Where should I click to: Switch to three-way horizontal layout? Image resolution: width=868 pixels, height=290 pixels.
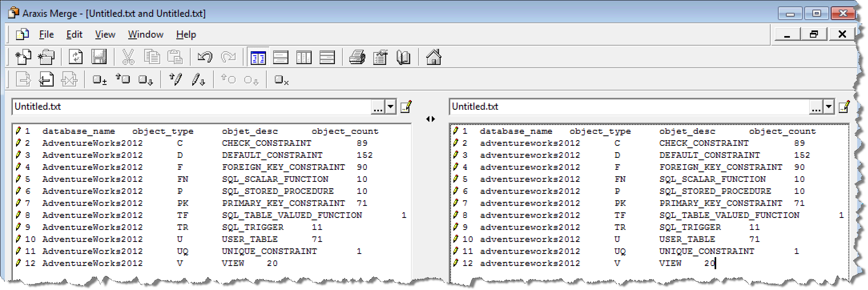pyautogui.click(x=327, y=57)
